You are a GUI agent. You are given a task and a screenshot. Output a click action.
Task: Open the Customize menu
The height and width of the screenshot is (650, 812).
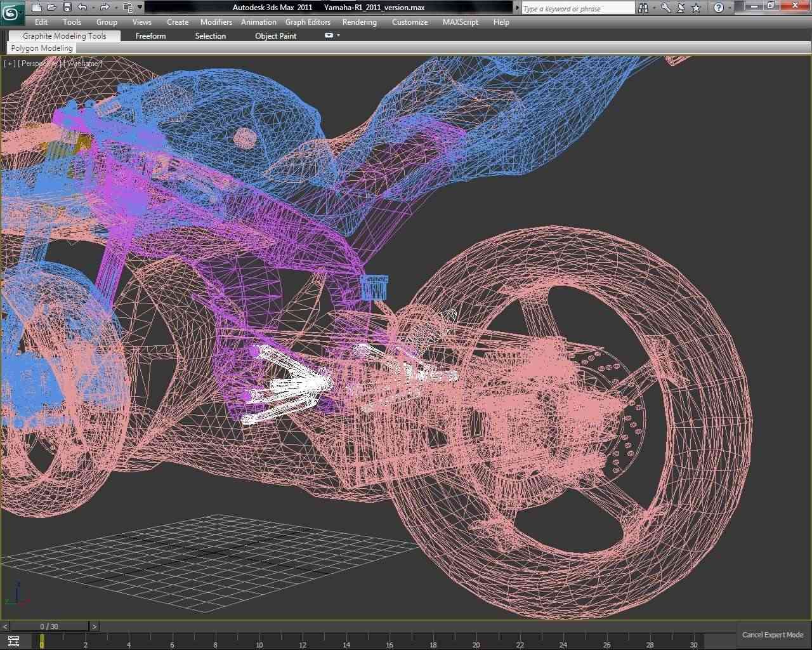point(410,22)
